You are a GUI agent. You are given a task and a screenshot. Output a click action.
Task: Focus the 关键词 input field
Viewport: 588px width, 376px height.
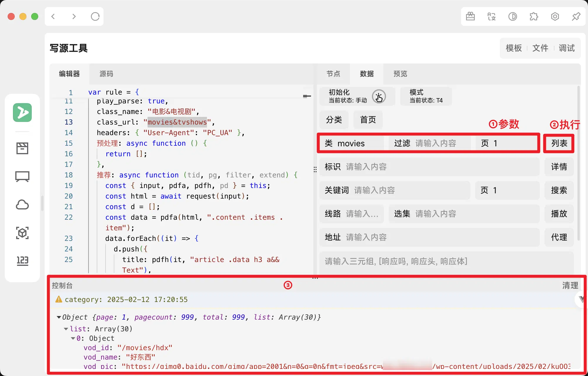395,190
